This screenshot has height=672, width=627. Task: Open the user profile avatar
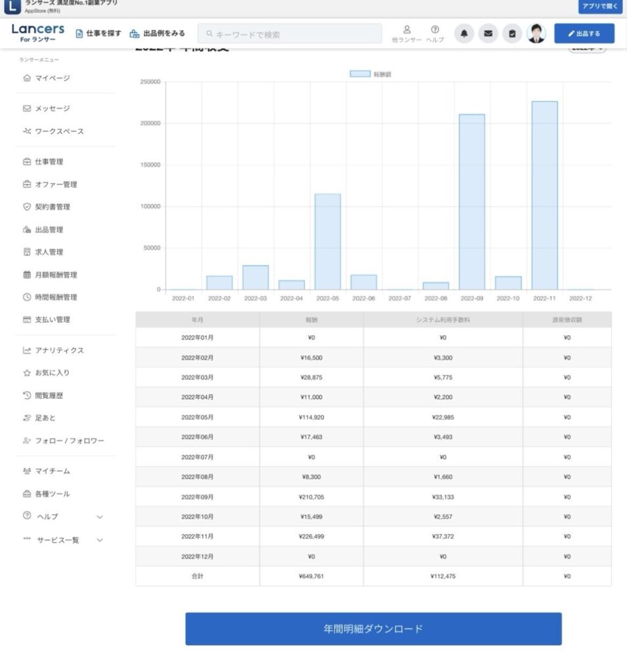(x=536, y=33)
